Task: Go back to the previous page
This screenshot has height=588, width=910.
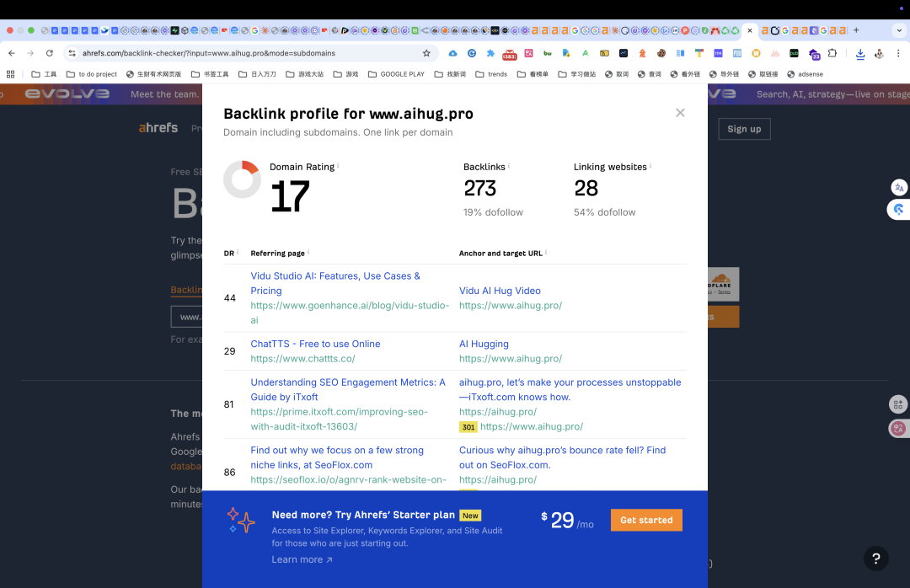Action: click(12, 53)
